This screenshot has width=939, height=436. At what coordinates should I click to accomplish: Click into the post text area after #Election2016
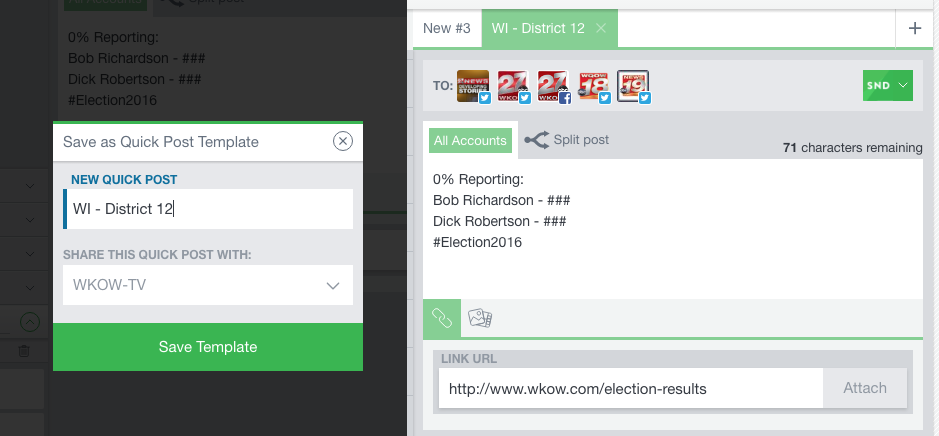(x=673, y=229)
